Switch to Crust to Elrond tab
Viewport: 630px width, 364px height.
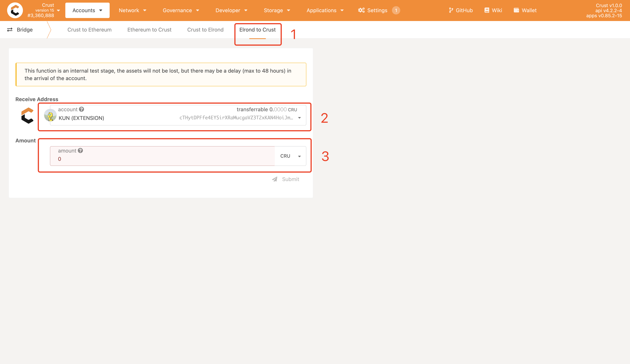205,30
